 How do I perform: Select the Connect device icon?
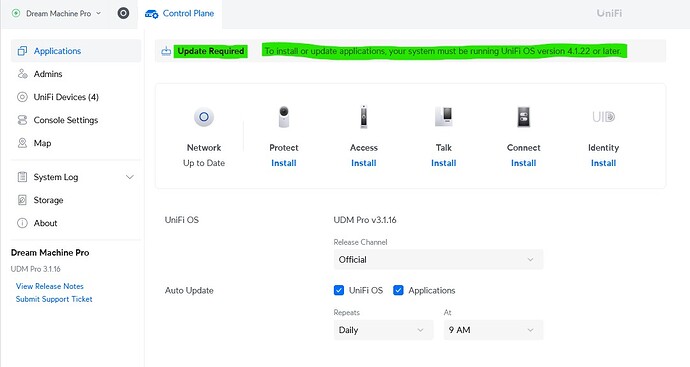click(x=524, y=117)
